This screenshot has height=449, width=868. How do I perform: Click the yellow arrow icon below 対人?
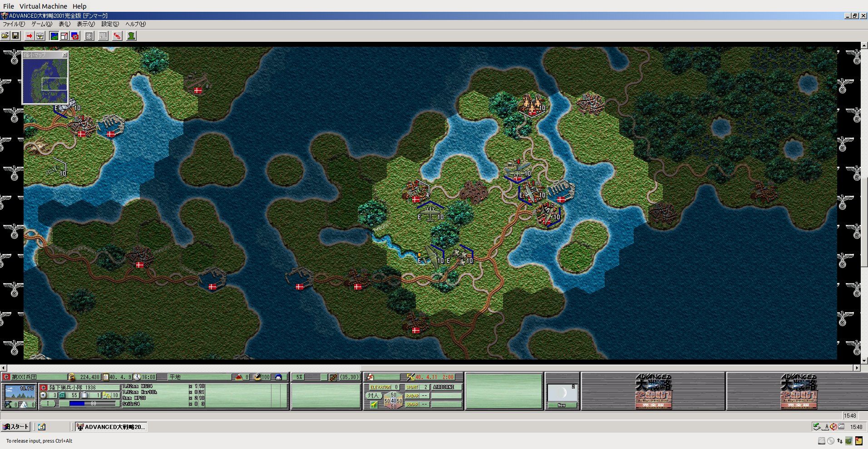373,404
